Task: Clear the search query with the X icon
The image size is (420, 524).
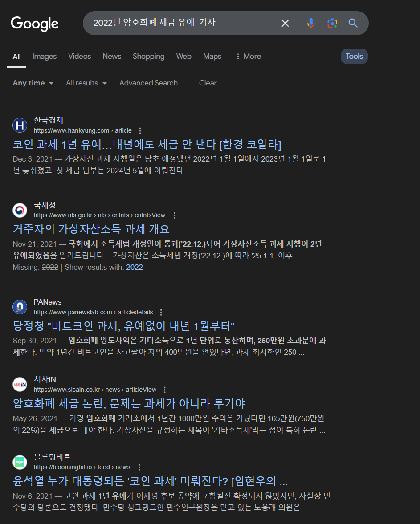Action: [285, 23]
